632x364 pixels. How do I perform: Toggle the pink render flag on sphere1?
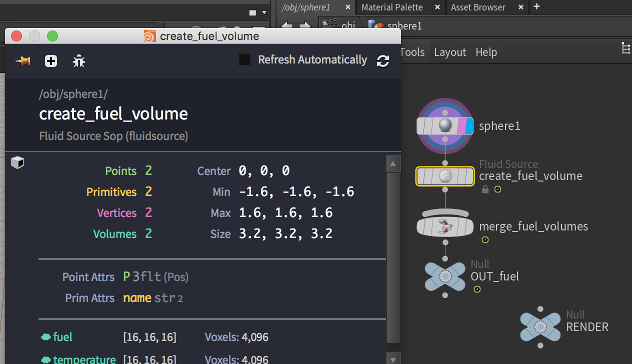pyautogui.click(x=461, y=125)
